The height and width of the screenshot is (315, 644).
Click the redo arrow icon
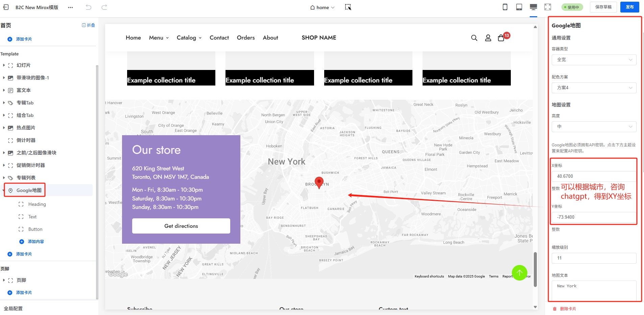104,7
